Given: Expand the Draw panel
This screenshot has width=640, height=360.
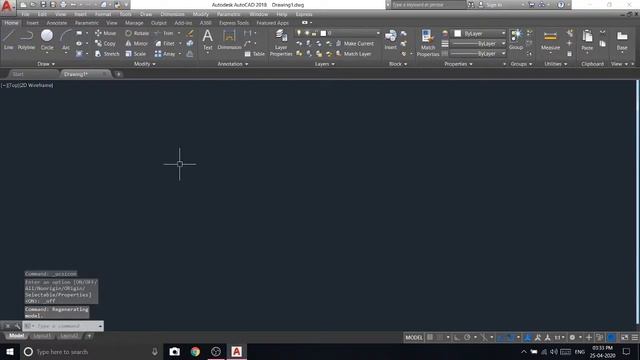Looking at the screenshot, I should [x=46, y=64].
